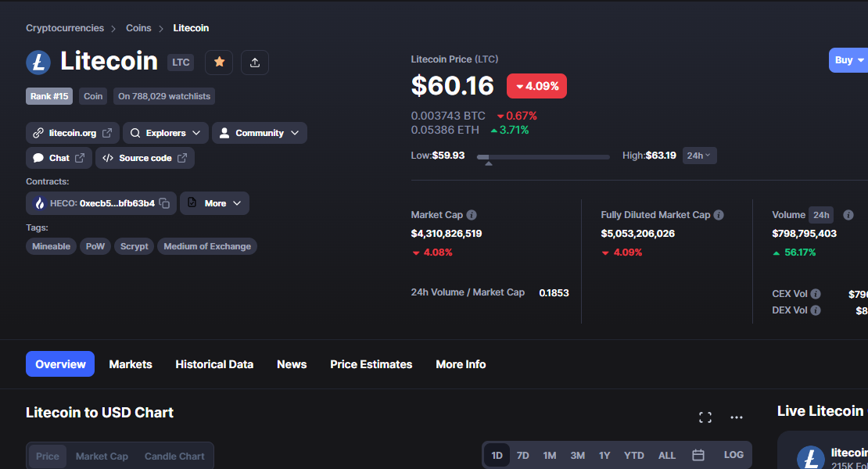Click the $60.16 Litecoin price
The width and height of the screenshot is (868, 469).
coord(452,86)
